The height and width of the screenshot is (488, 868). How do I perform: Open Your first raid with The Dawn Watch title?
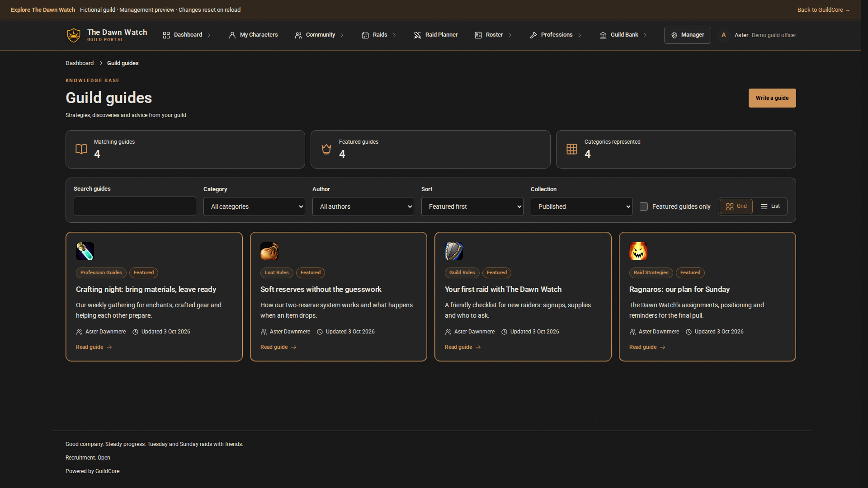point(503,290)
